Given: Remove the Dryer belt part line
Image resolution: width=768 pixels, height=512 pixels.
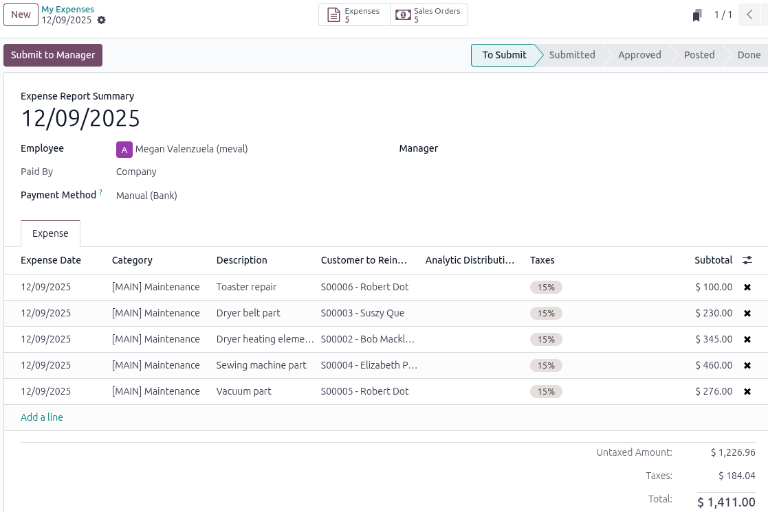Looking at the screenshot, I should click(747, 313).
